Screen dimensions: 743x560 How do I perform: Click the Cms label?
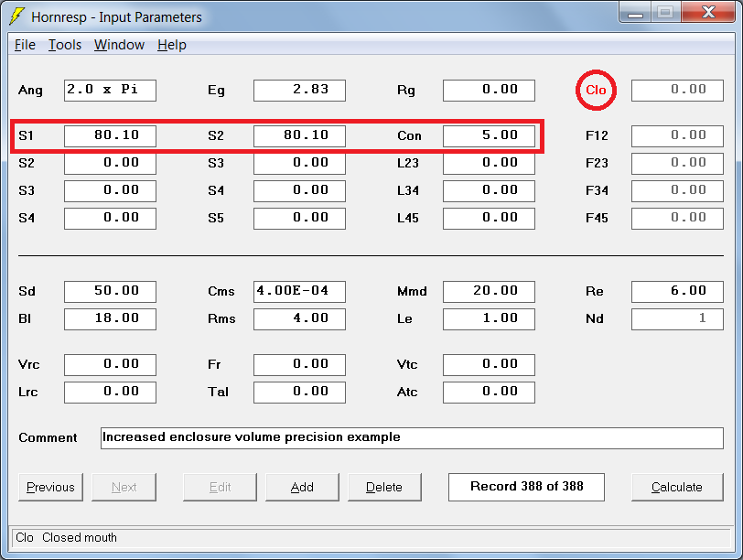221,291
